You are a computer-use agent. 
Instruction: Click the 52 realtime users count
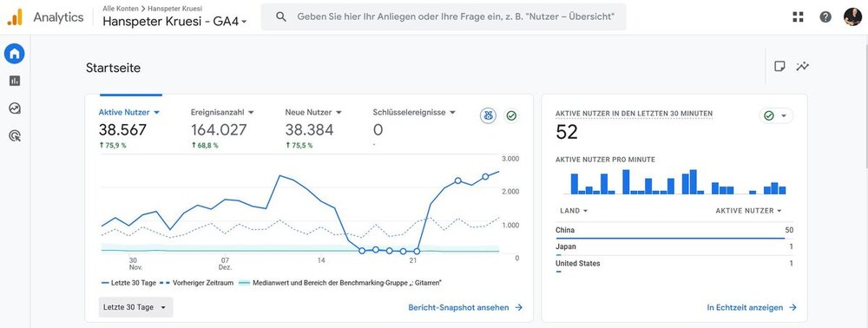(x=566, y=132)
